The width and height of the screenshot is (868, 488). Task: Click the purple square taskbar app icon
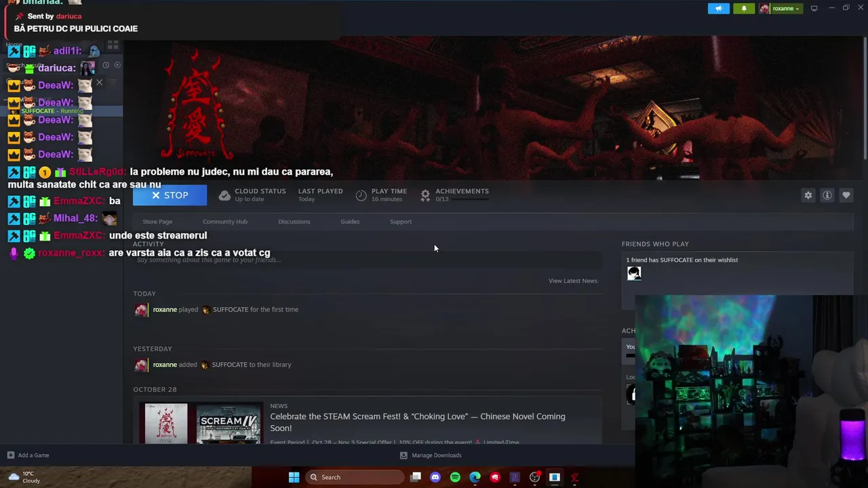point(515,477)
